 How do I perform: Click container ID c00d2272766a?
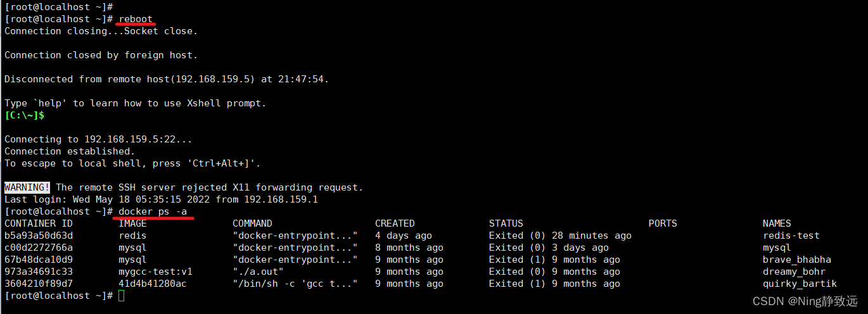(39, 248)
